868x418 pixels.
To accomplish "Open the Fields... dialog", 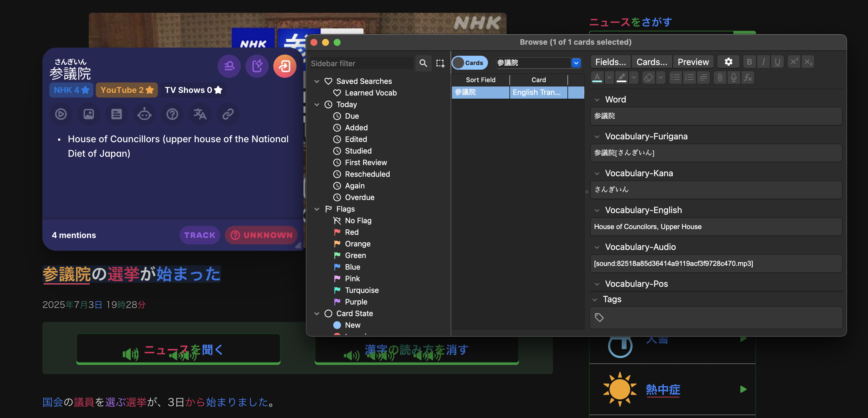I will coord(611,62).
